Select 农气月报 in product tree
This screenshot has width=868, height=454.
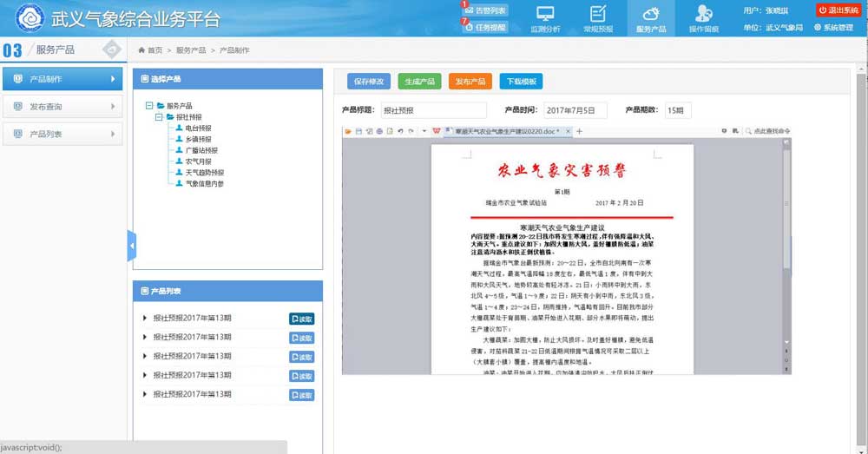point(196,161)
